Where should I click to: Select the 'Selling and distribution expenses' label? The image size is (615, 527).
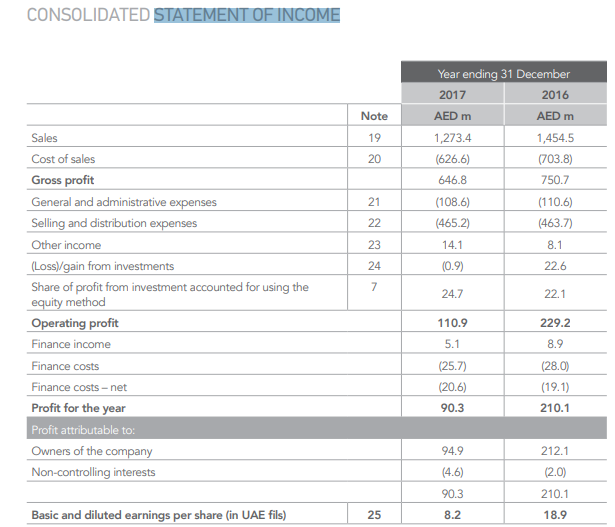(114, 223)
